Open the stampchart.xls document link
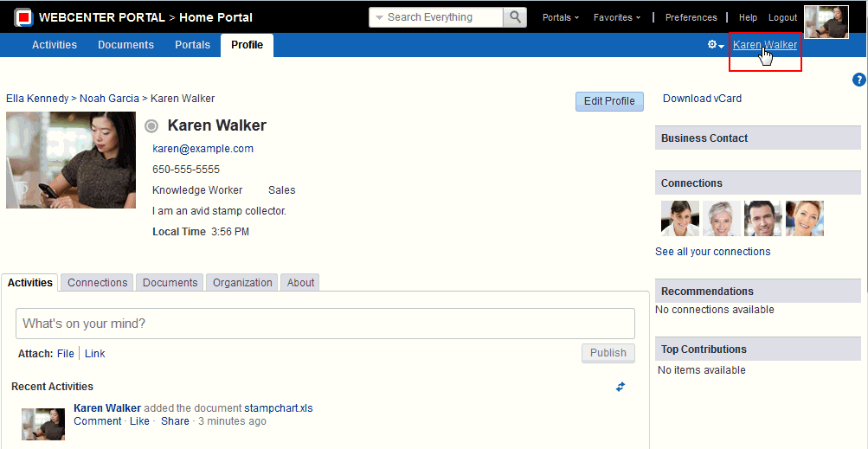Viewport: 868px width, 449px height. (279, 408)
